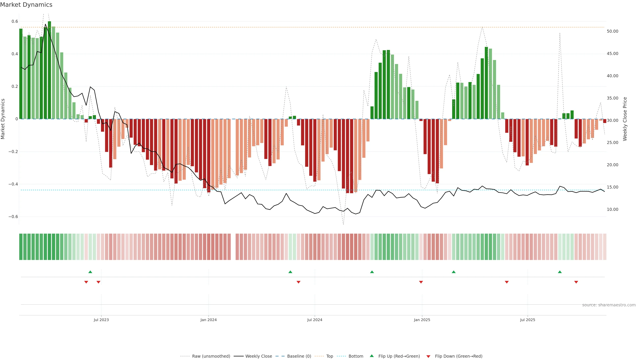This screenshot has height=362, width=644.
Task: Click the red triangle icon in the legend
Action: (x=428, y=356)
